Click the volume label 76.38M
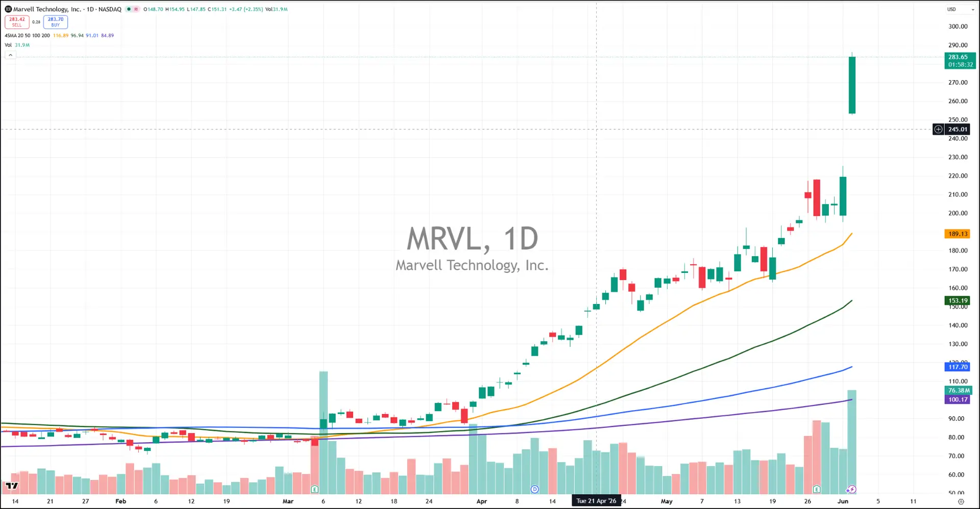This screenshot has width=980, height=509. pyautogui.click(x=959, y=391)
